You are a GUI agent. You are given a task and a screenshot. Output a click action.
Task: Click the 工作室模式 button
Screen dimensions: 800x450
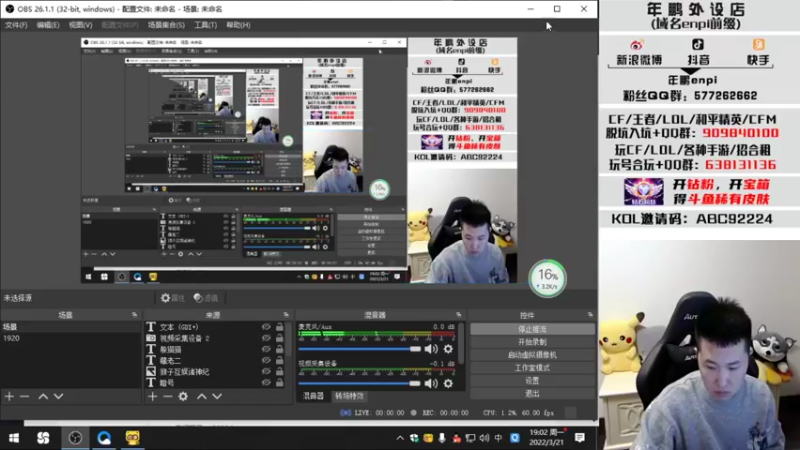(x=532, y=368)
